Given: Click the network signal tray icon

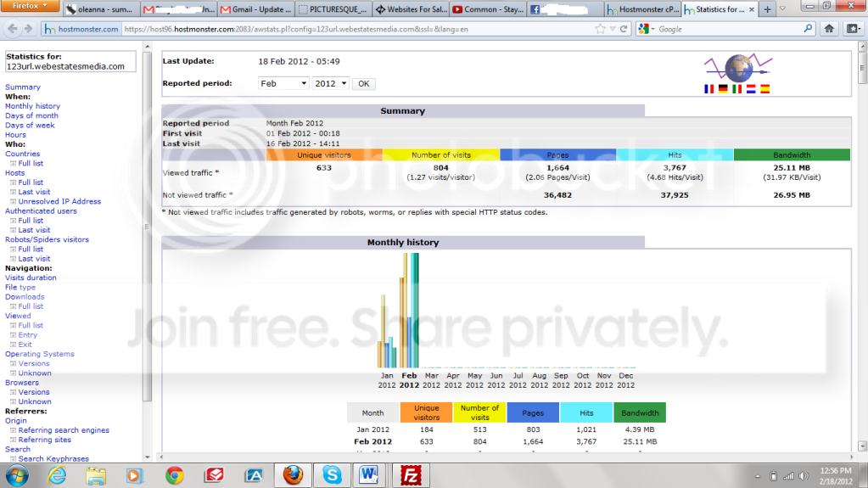Looking at the screenshot, I should click(x=789, y=476).
